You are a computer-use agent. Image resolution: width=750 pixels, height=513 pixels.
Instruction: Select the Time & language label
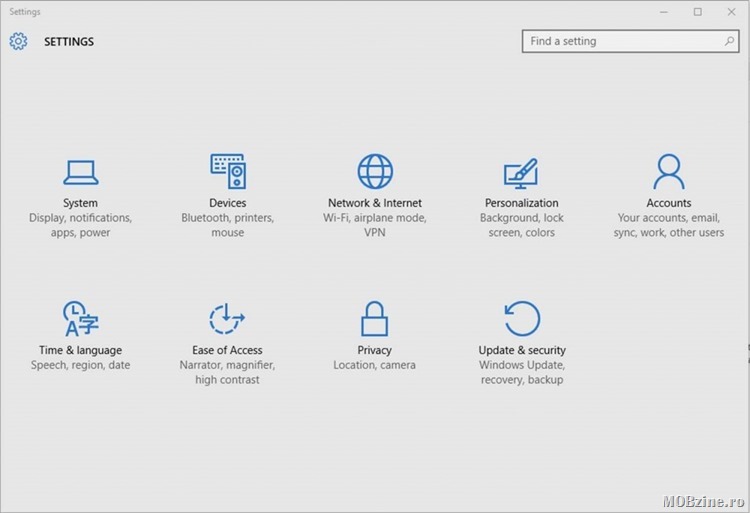point(80,350)
